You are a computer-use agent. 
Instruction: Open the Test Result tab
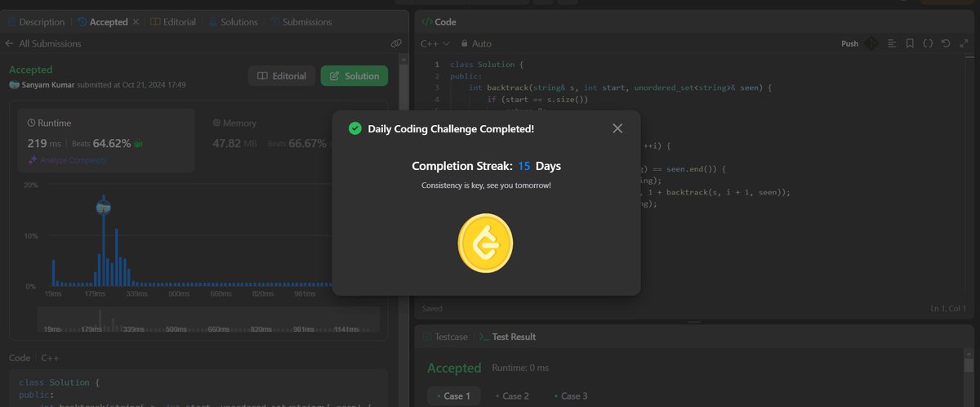pyautogui.click(x=506, y=337)
